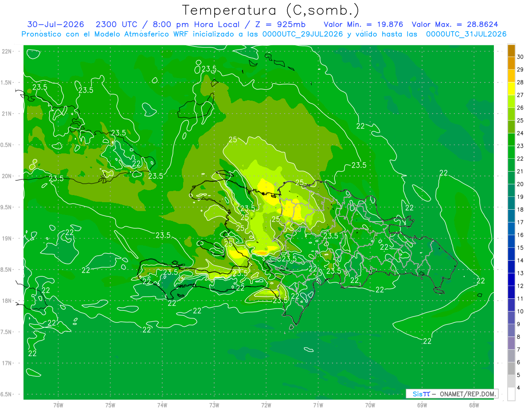Select valid-until time '0000UTC_31JUL2026'
This screenshot has width=532, height=411.
466,34
